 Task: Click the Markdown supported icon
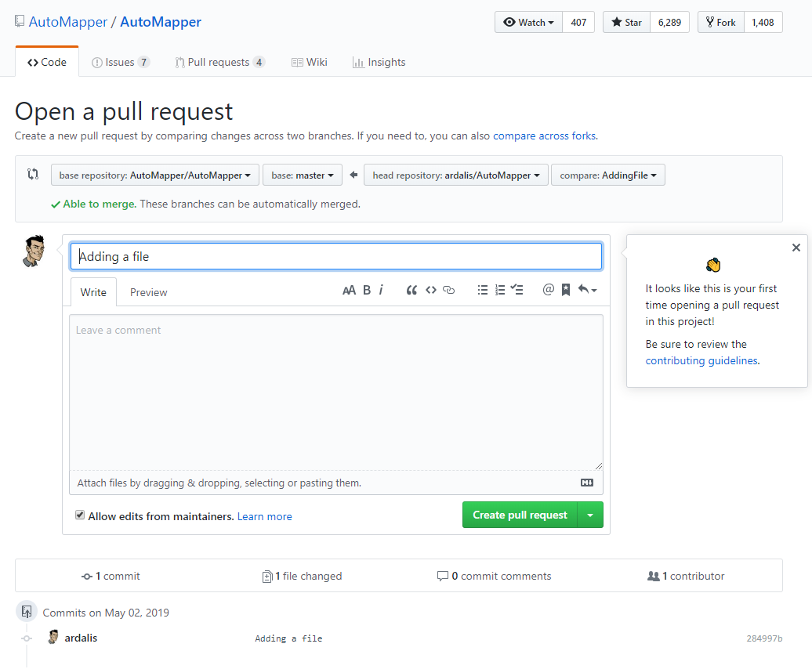coord(587,483)
